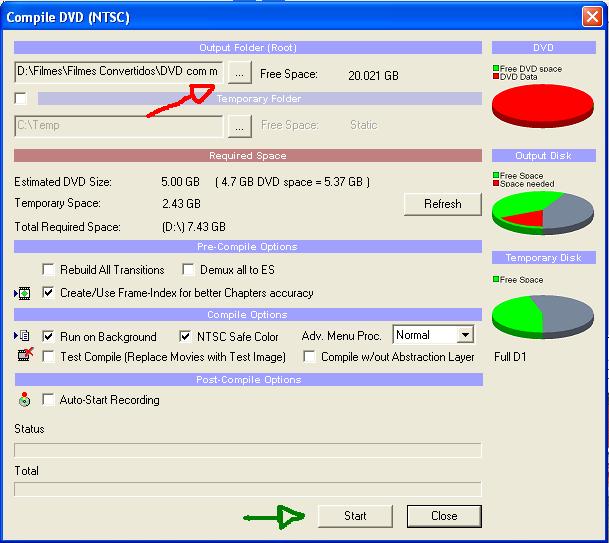Click the Compile DVD (NTSC) title
This screenshot has height=543, width=609.
68,17
